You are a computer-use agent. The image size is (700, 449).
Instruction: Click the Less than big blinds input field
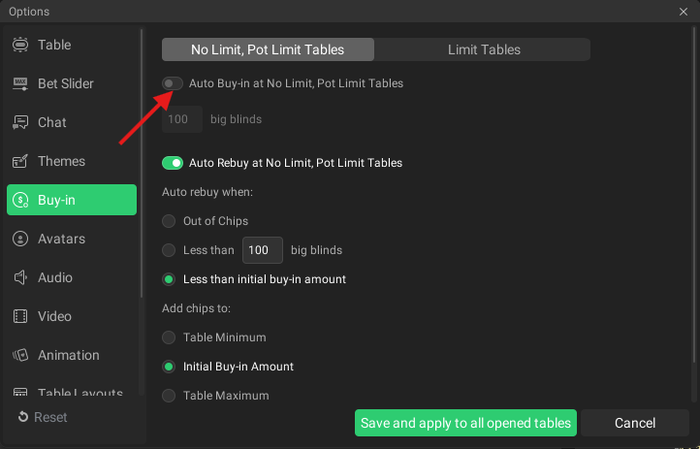click(262, 250)
